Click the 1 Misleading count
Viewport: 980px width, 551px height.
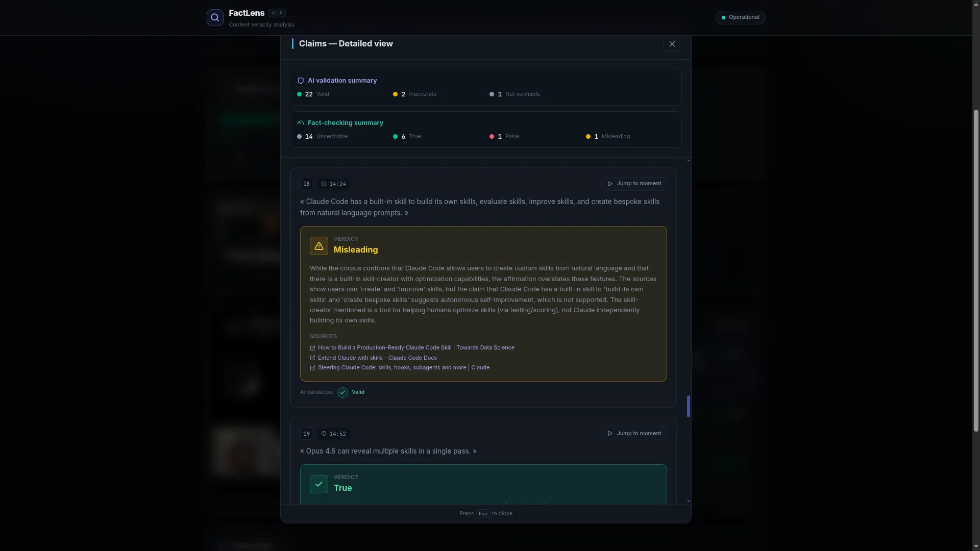[608, 137]
